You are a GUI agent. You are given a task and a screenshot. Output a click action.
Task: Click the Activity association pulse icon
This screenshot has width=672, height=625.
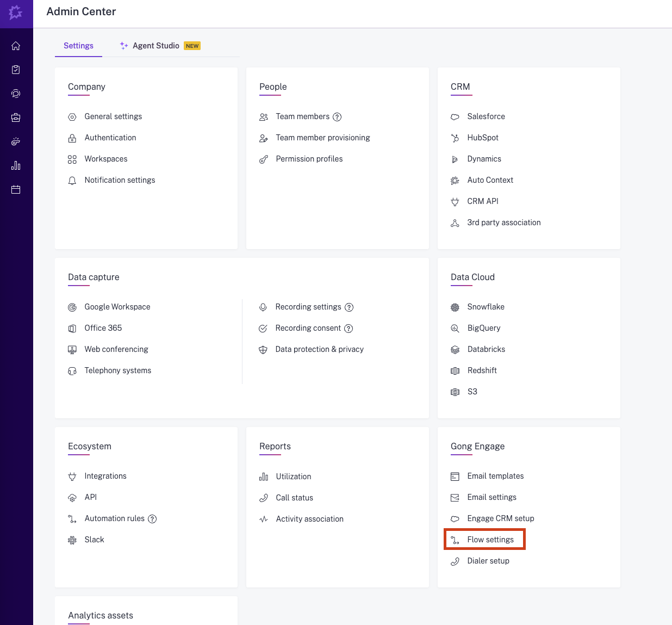264,519
